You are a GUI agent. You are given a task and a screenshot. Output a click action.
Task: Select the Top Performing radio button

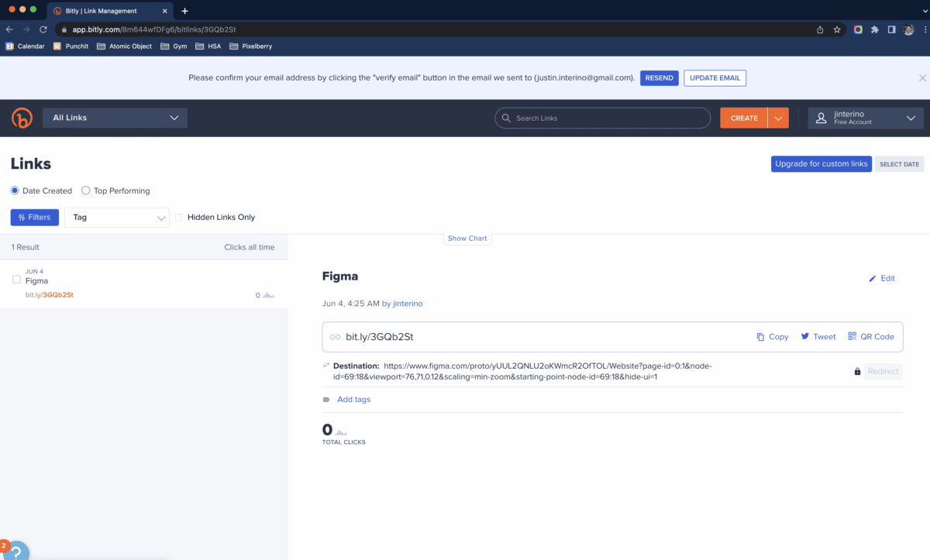click(x=85, y=191)
